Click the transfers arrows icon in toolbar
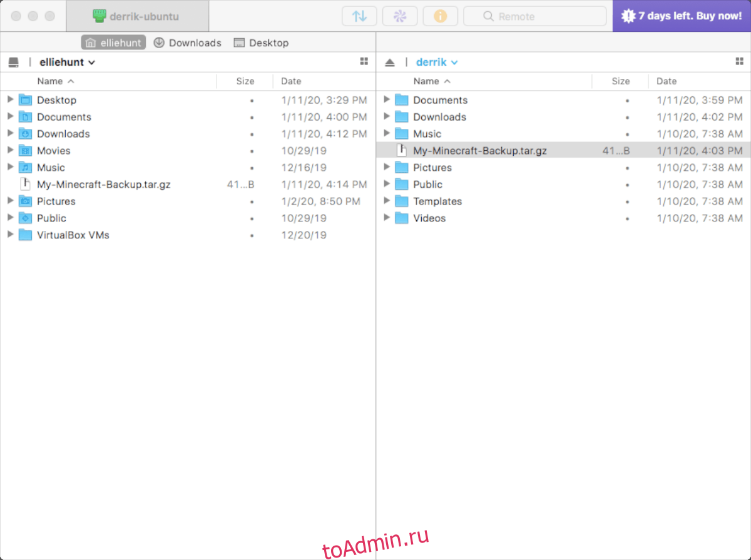The width and height of the screenshot is (751, 560). pyautogui.click(x=359, y=16)
